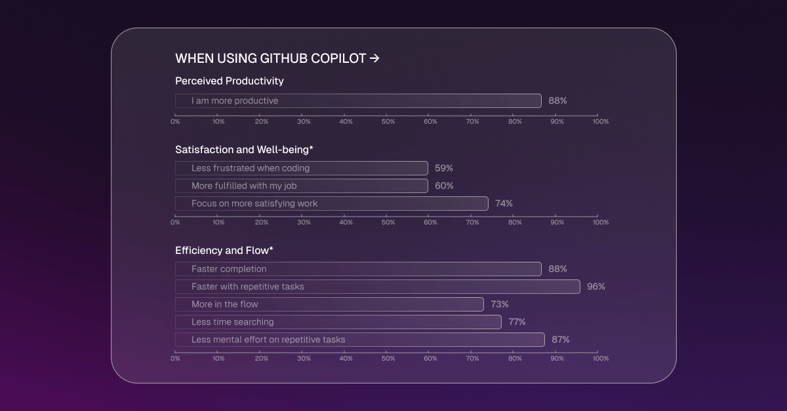This screenshot has height=411, width=787.
Task: Select the "Perceived Productivity" section heading
Action: point(229,81)
